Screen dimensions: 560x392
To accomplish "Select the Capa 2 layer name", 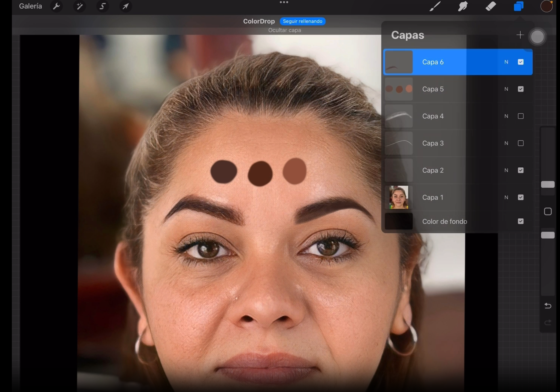I will 433,170.
